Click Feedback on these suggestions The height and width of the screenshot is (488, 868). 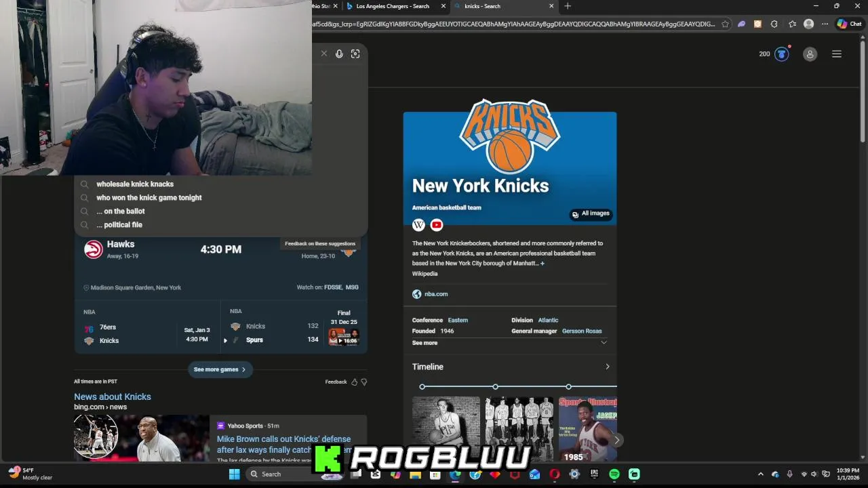click(320, 243)
